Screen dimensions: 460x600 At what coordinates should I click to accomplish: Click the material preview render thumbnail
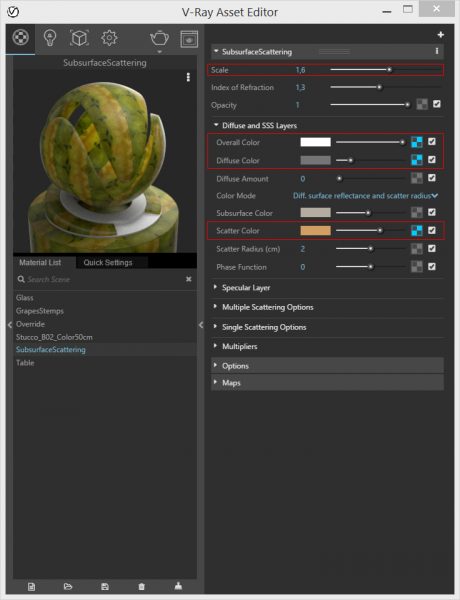click(105, 161)
